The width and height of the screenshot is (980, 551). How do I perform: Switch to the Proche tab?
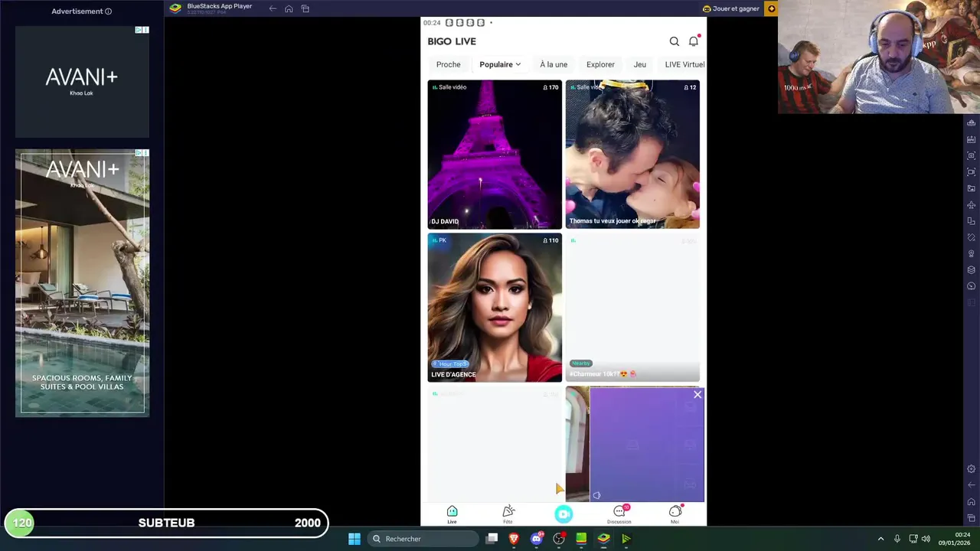(x=448, y=64)
